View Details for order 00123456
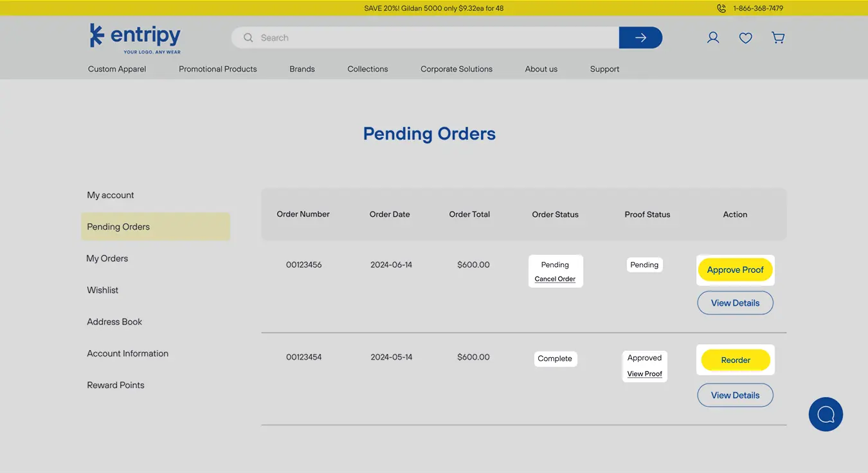This screenshot has height=473, width=868. [736, 303]
